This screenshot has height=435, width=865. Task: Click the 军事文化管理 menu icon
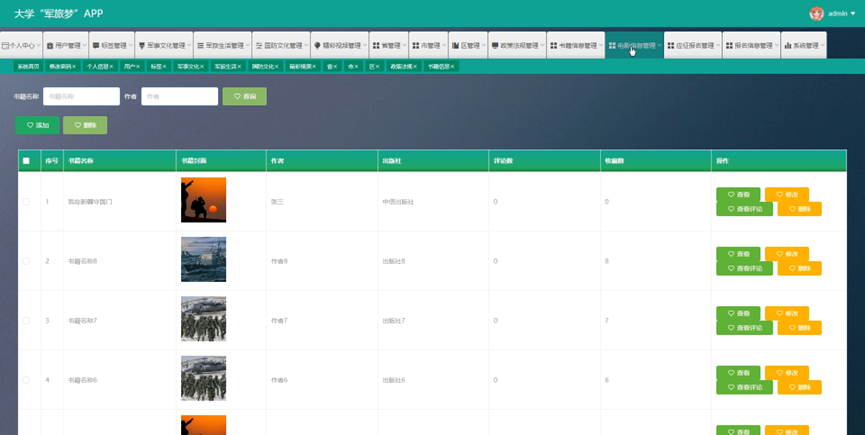142,46
